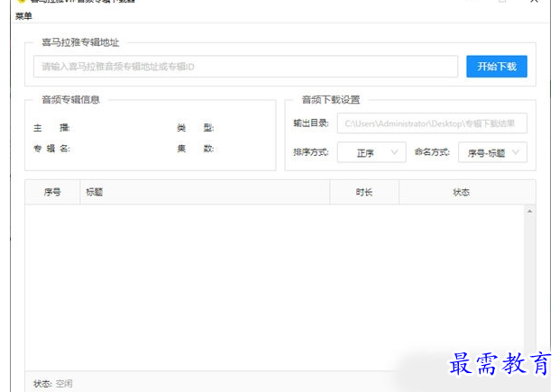Click the 开始下载 button

[x=497, y=67]
